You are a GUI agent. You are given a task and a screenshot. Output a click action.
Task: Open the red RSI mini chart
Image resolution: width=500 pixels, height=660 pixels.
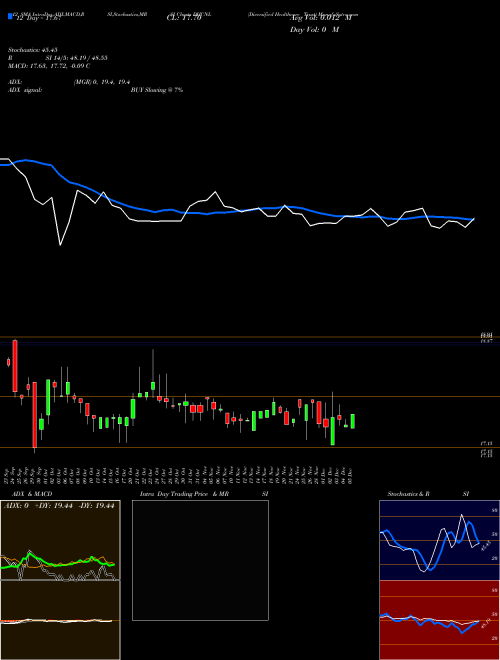click(x=439, y=620)
